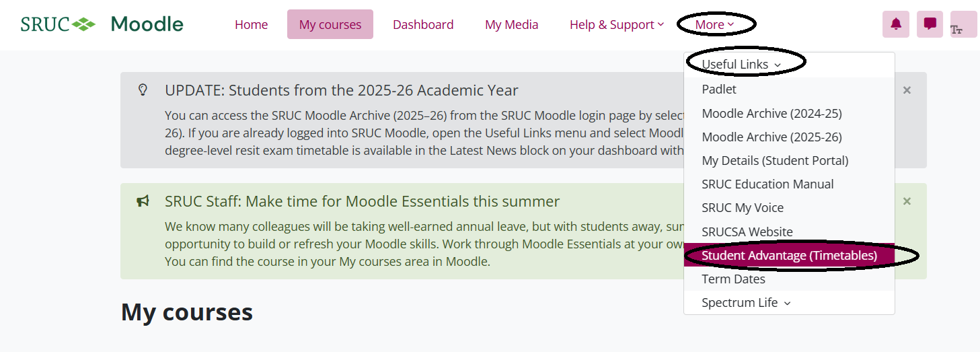
Task: Go to the Home tab
Action: pos(252,24)
